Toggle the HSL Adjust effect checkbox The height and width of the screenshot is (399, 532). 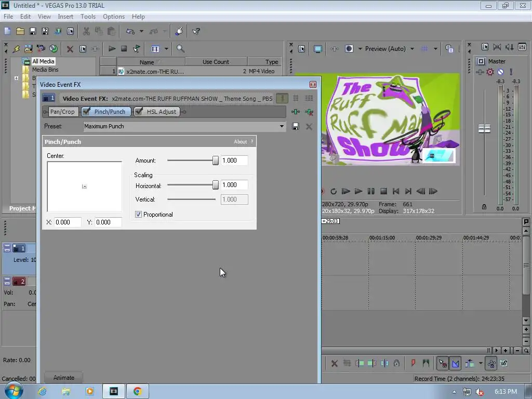pyautogui.click(x=138, y=111)
